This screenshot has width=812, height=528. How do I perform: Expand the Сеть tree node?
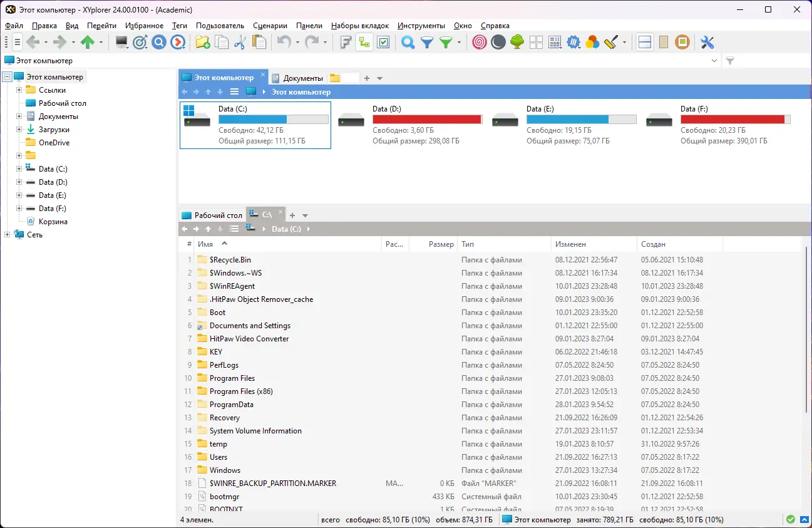(8, 235)
